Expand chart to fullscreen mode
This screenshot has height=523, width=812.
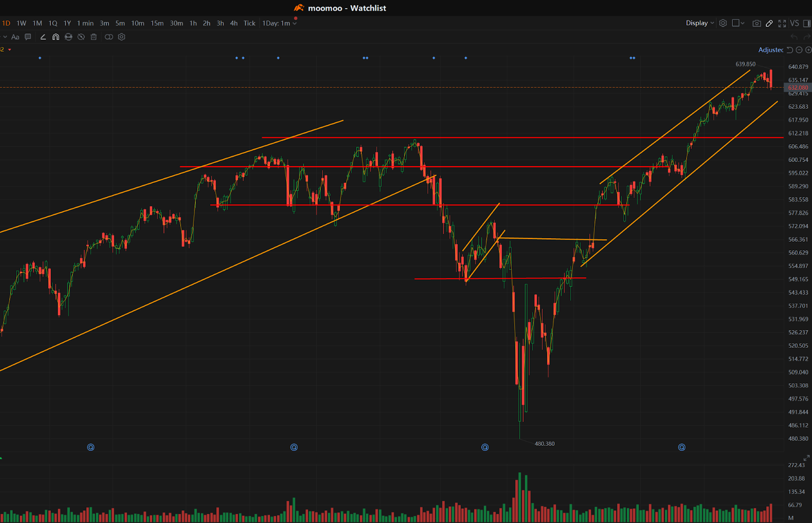pos(782,23)
